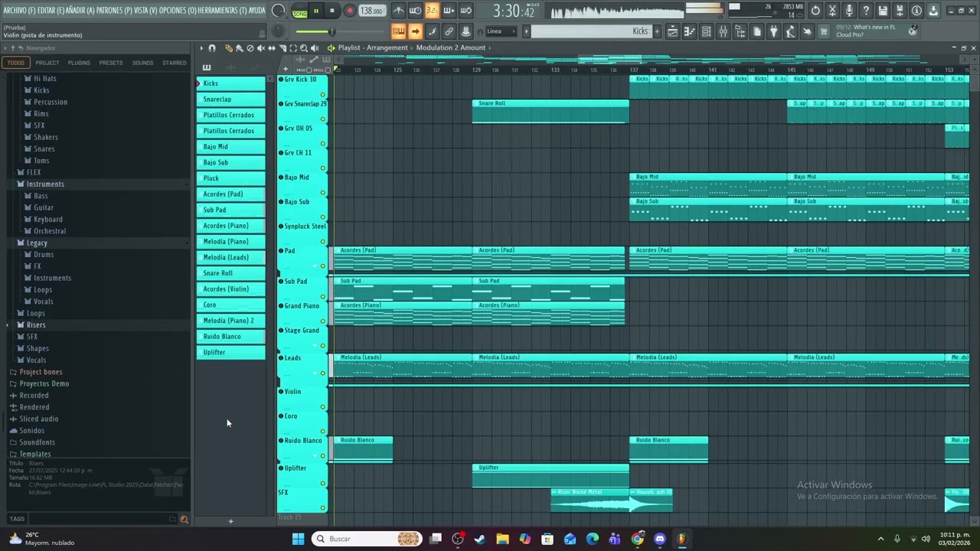
Task: Select the Snareclap pattern in picker
Action: 230,99
